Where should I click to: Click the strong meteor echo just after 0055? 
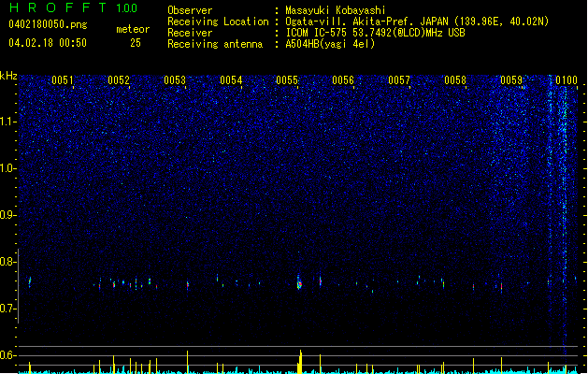[299, 283]
